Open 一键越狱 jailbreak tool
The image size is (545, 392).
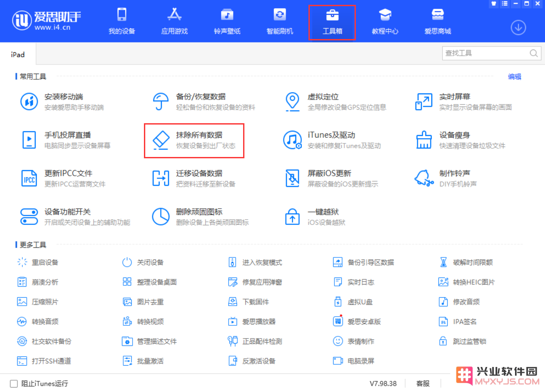pyautogui.click(x=315, y=217)
